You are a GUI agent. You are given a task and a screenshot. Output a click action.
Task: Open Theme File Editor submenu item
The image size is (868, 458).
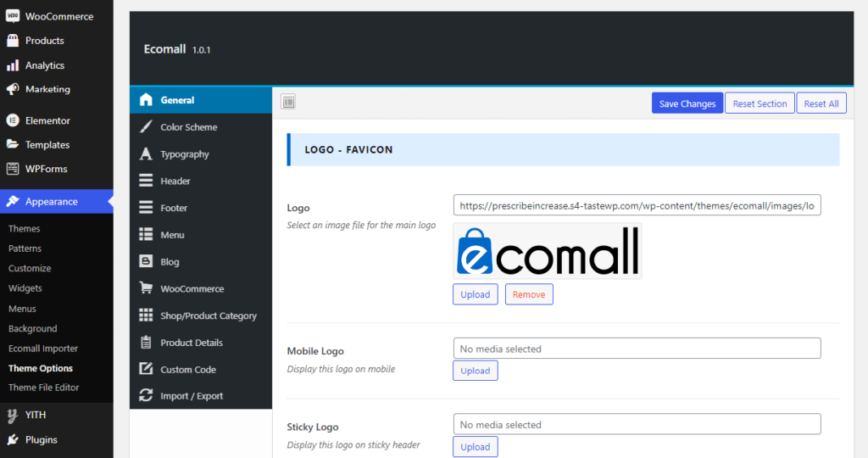tap(44, 388)
